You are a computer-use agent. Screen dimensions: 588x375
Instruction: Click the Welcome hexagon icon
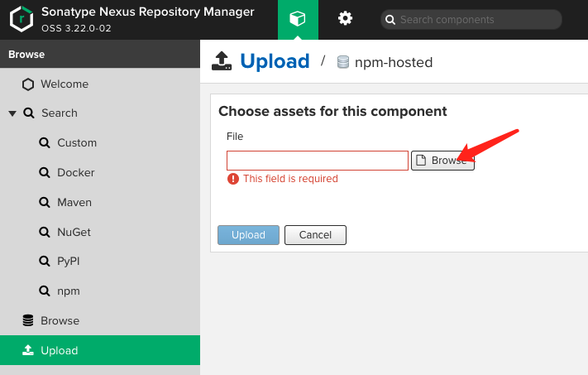28,84
